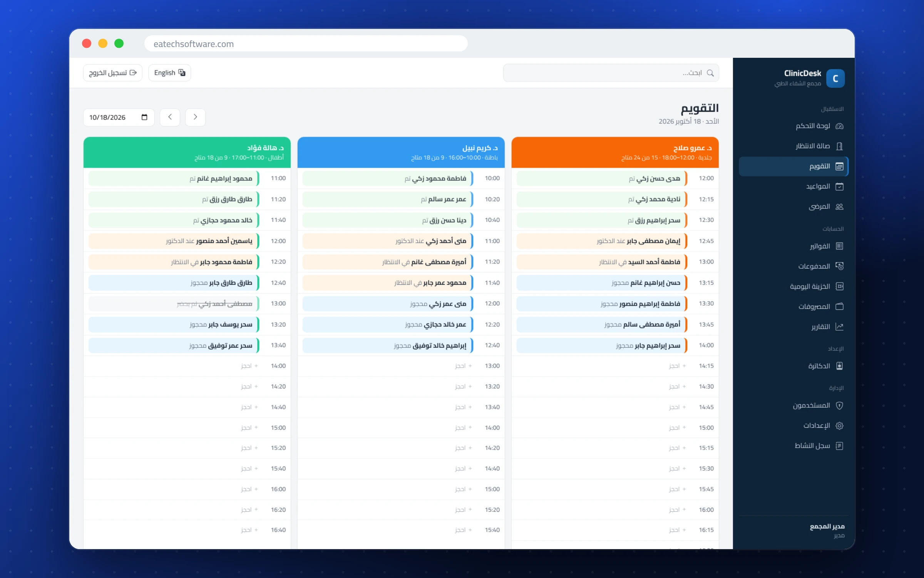Screen dimensions: 924x578
Task: Open المرضى patients sidebar icon
Action: tap(839, 207)
